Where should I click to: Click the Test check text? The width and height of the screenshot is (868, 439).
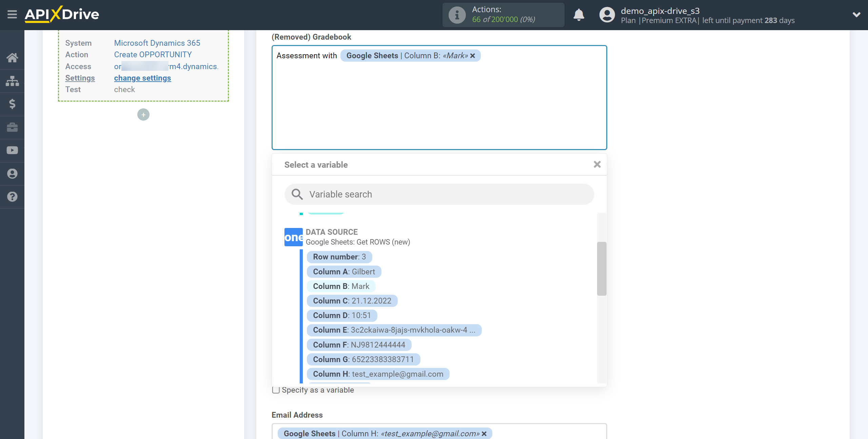124,89
